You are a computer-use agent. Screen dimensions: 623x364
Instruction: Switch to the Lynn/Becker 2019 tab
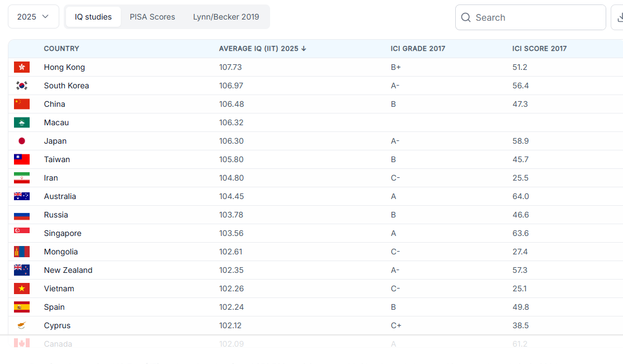point(226,17)
